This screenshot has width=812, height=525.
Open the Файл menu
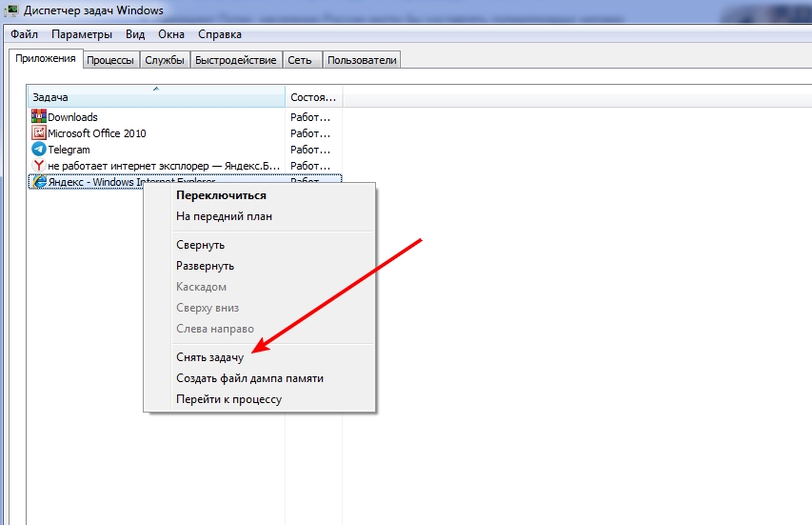[25, 34]
